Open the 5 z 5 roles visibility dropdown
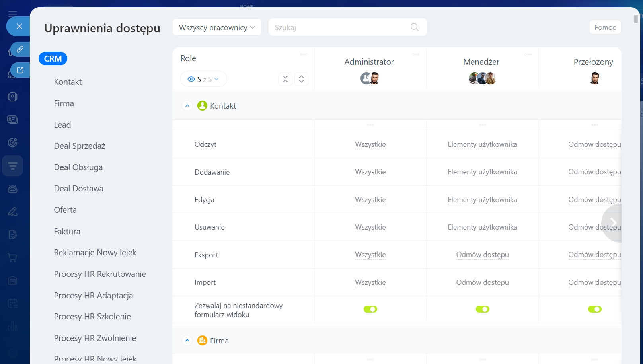This screenshot has width=643, height=364. point(203,79)
